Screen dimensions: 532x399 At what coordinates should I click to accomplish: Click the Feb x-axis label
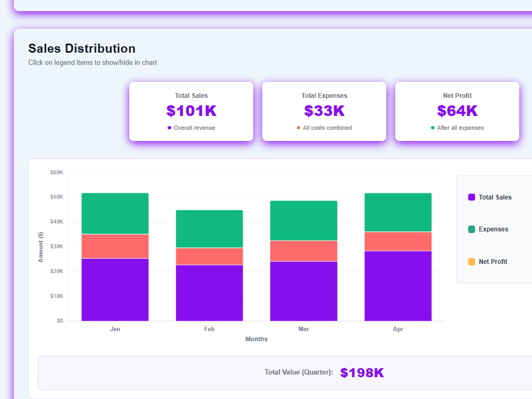(209, 329)
